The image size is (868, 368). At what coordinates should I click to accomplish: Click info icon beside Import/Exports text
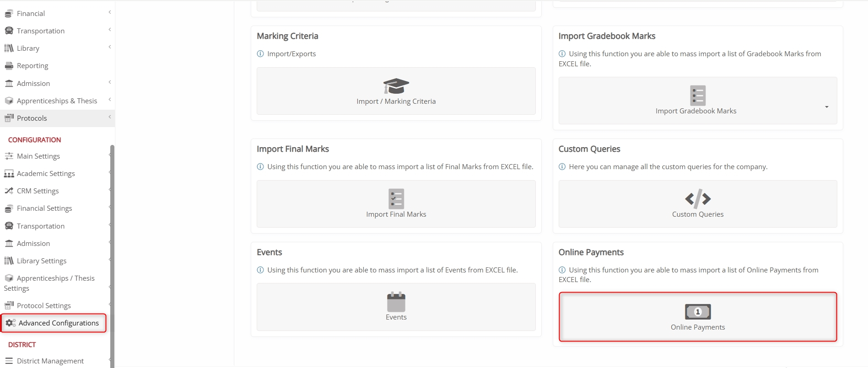click(x=260, y=54)
